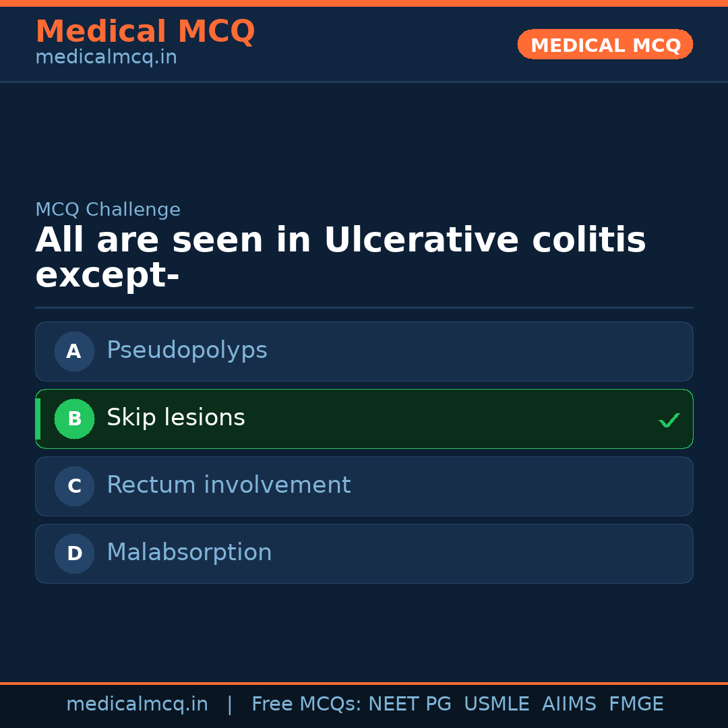The image size is (728, 728).
Task: Click the orange divider bar above footer
Action: tap(364, 682)
